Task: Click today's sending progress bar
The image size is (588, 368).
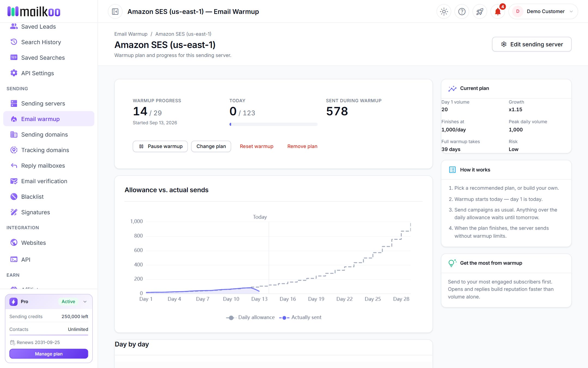Action: [274, 124]
